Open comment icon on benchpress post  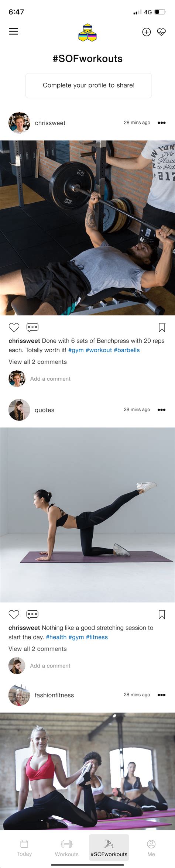click(32, 327)
